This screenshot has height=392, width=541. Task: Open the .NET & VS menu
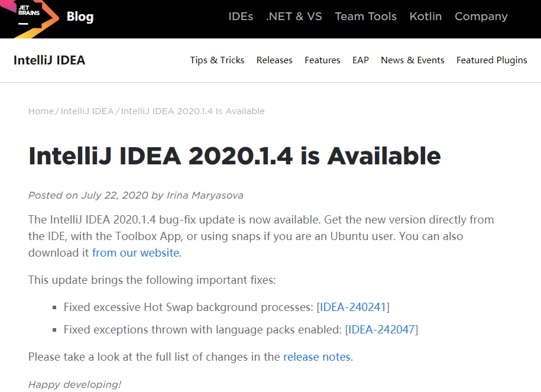294,16
